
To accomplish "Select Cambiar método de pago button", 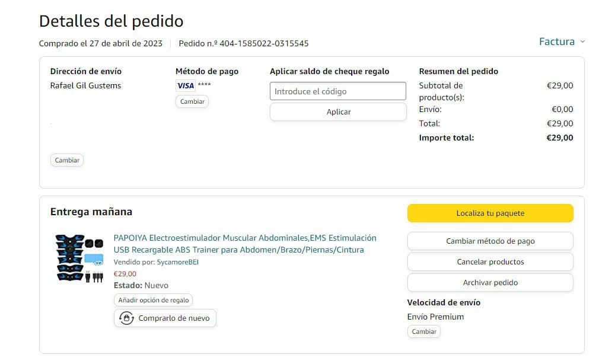I will [x=490, y=241].
